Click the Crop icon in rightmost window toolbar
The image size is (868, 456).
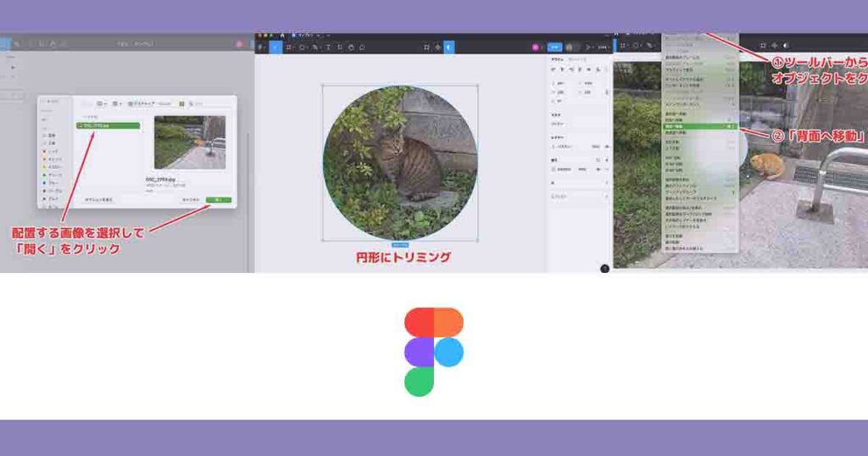pyautogui.click(x=763, y=46)
